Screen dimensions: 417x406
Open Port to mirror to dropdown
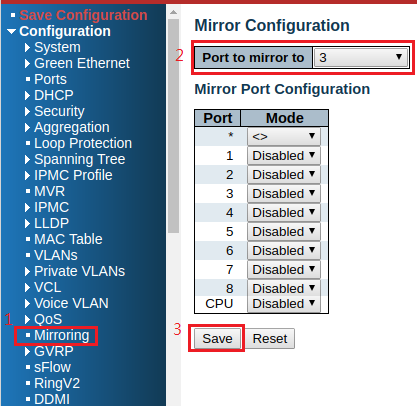pyautogui.click(x=361, y=58)
